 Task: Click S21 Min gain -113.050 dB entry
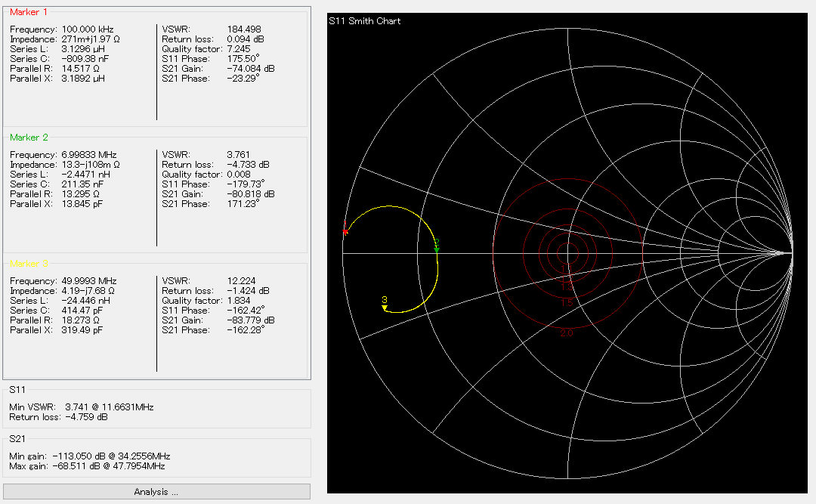click(90, 456)
